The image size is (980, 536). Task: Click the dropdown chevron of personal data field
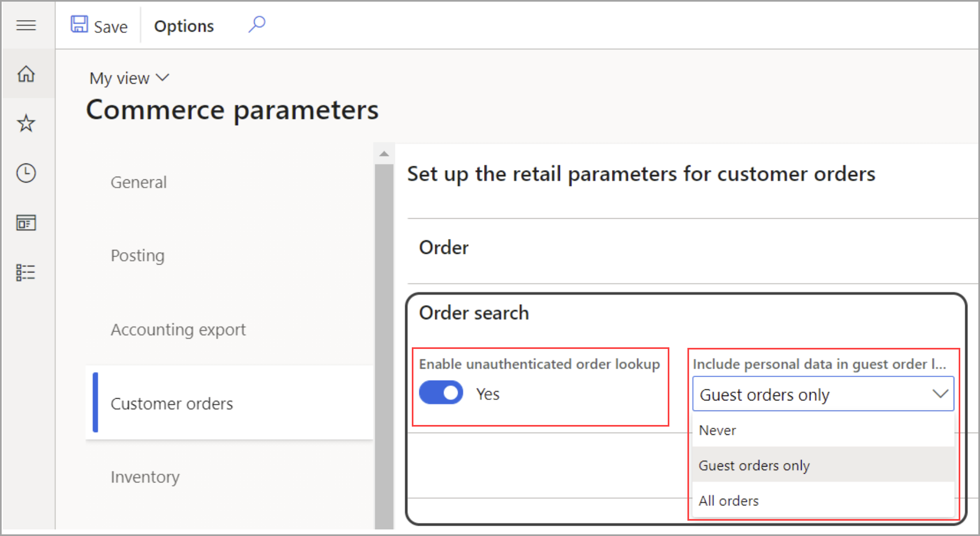940,394
